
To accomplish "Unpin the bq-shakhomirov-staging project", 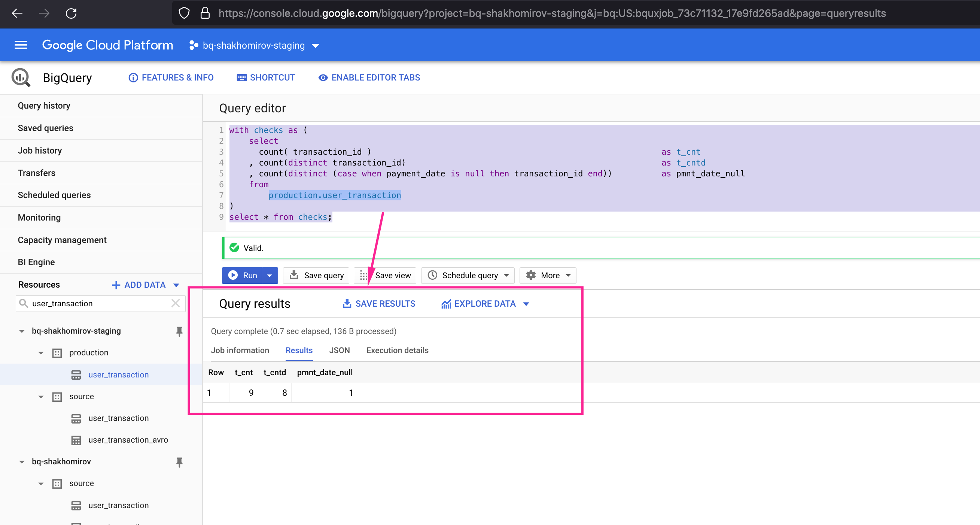I will 179,331.
